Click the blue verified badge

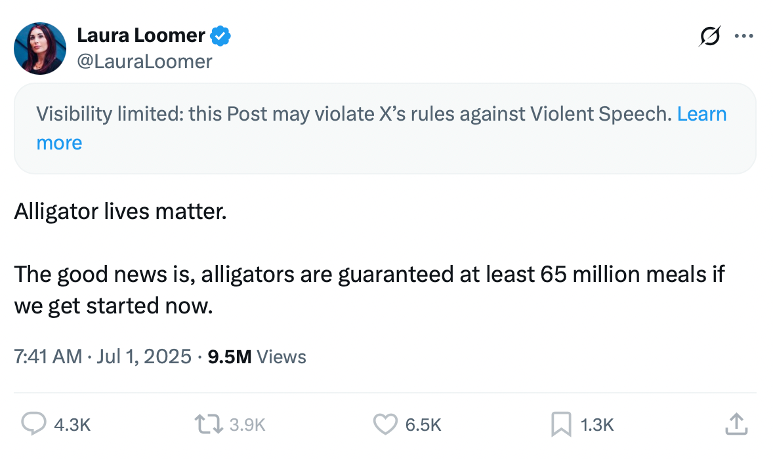coord(221,36)
